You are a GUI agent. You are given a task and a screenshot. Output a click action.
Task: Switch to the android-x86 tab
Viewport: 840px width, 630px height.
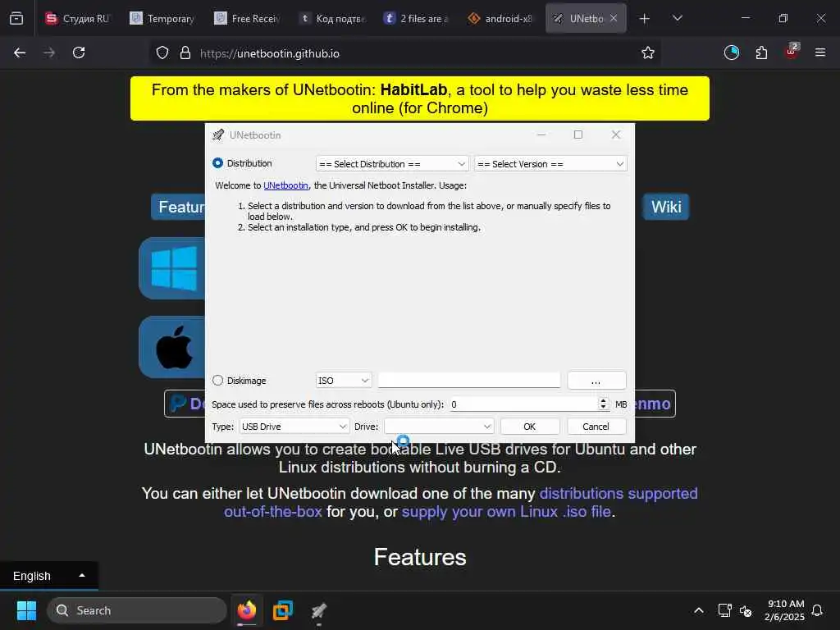[502, 18]
